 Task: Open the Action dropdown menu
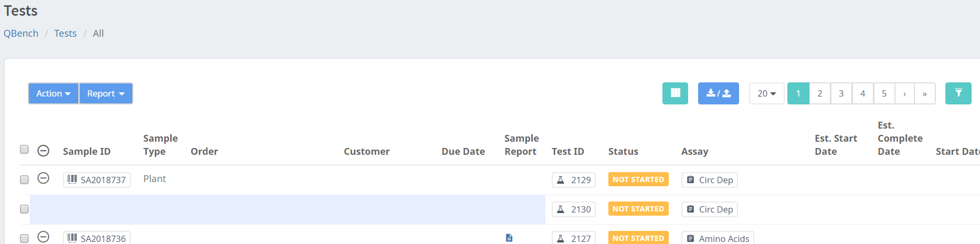(53, 93)
